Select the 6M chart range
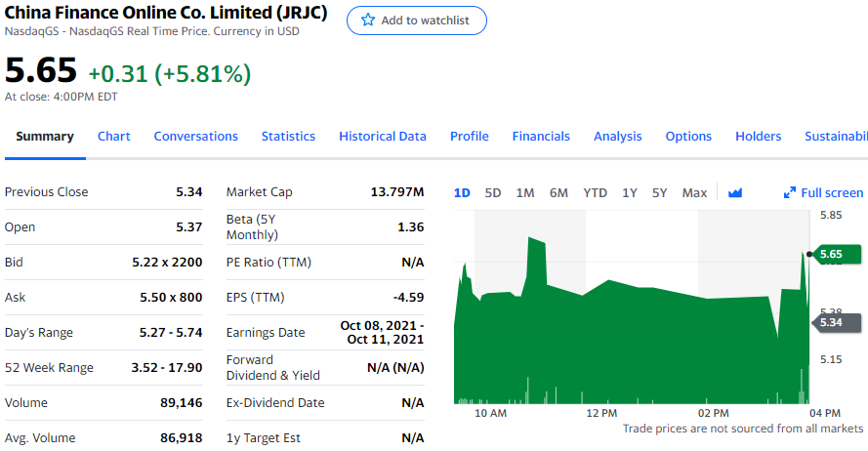The image size is (868, 451). tap(558, 192)
